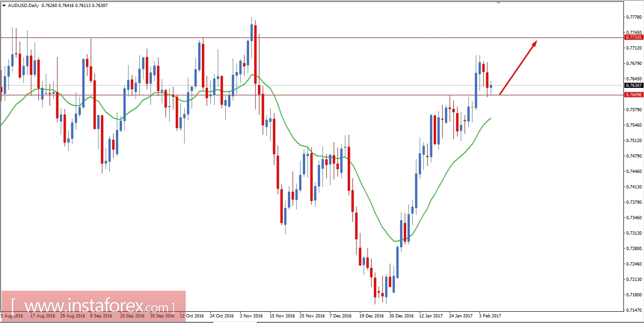Click the open price 0.76260 in header
Image resolution: width=644 pixels, height=323 pixels.
(x=50, y=6)
